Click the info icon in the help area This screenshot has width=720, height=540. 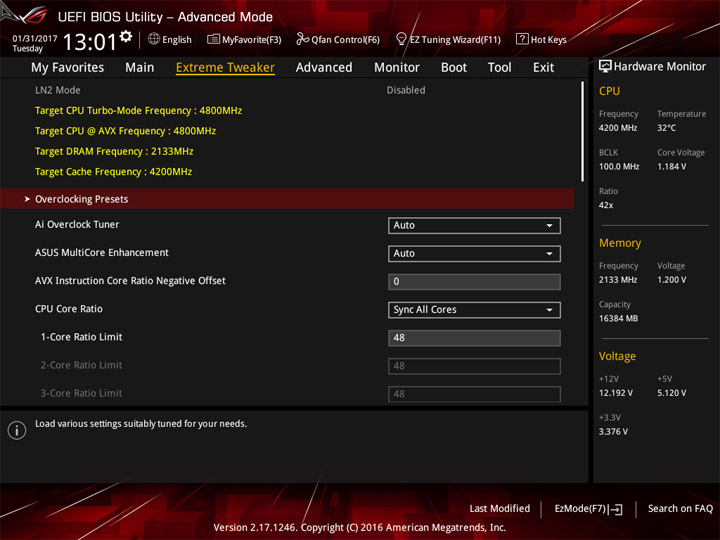coord(17,430)
